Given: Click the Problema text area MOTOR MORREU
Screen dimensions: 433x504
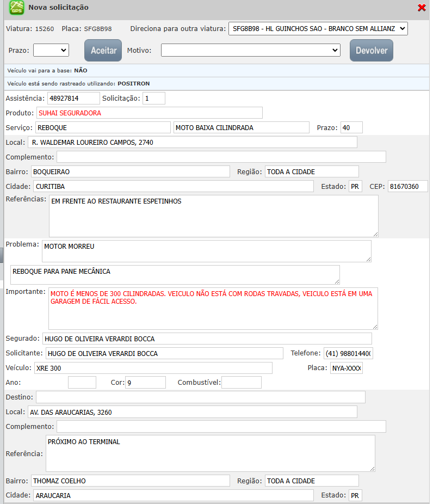Looking at the screenshot, I should point(206,251).
